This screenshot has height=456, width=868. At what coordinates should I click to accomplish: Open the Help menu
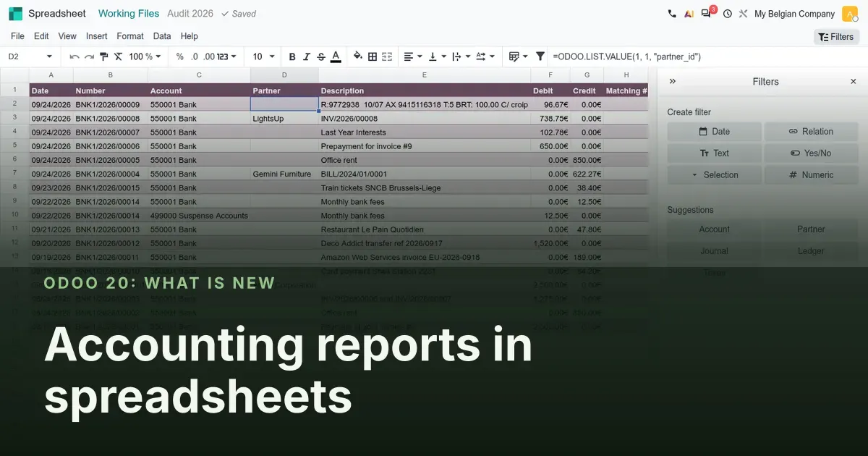(x=190, y=36)
